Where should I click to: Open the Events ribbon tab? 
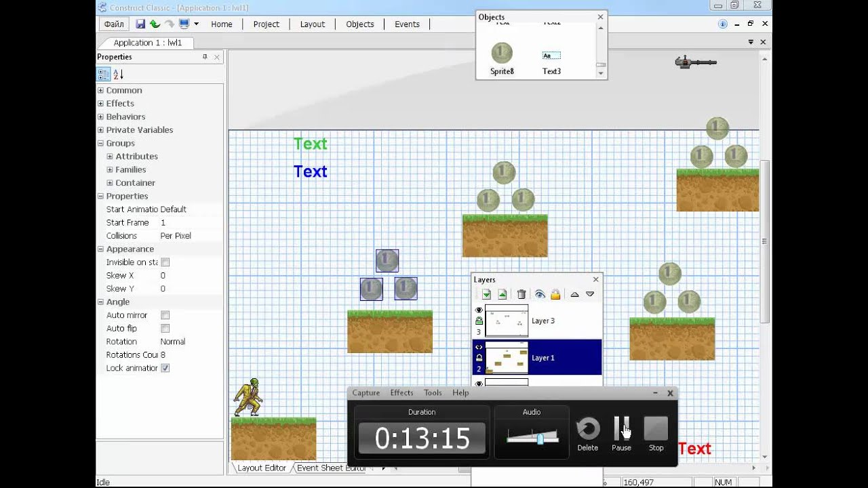click(x=407, y=24)
